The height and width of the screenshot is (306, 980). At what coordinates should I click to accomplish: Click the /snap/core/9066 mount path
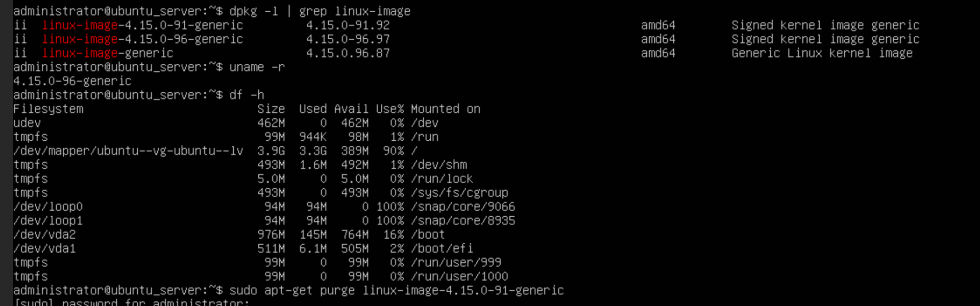(463, 207)
